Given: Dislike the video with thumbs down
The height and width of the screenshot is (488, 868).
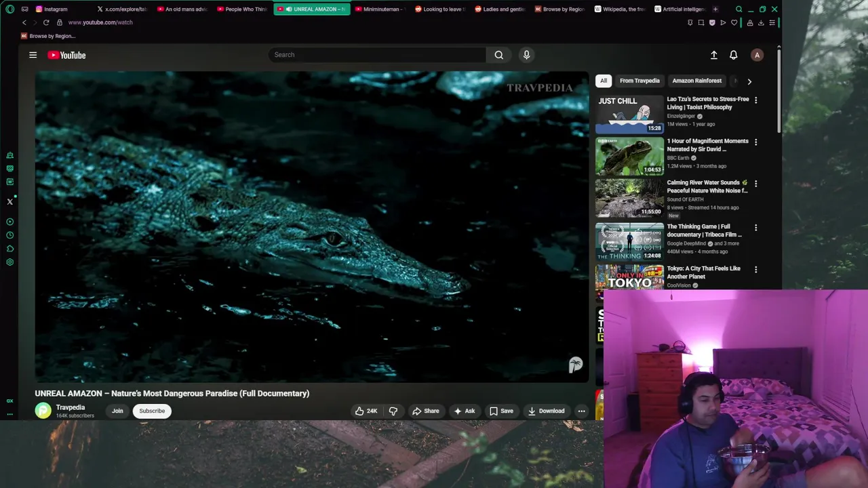Looking at the screenshot, I should (x=393, y=411).
